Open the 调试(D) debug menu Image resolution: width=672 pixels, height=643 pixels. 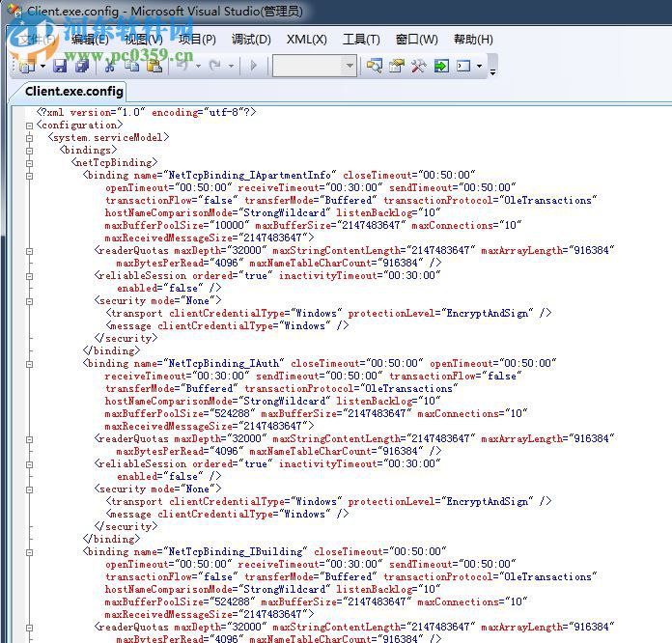251,40
